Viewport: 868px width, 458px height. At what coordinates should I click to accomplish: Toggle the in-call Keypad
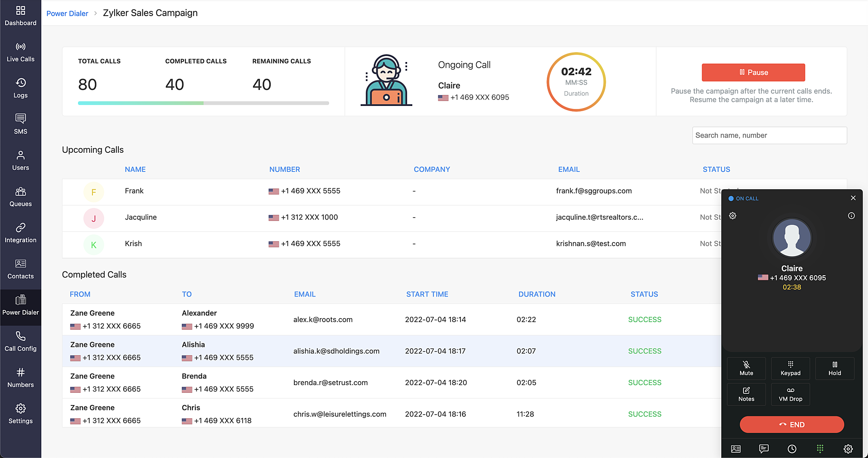coord(790,368)
